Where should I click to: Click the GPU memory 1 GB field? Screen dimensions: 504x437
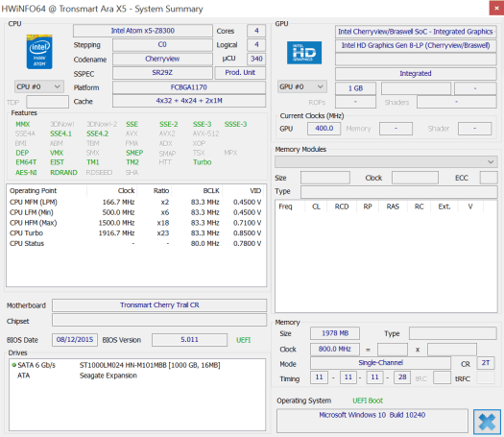[x=355, y=88]
